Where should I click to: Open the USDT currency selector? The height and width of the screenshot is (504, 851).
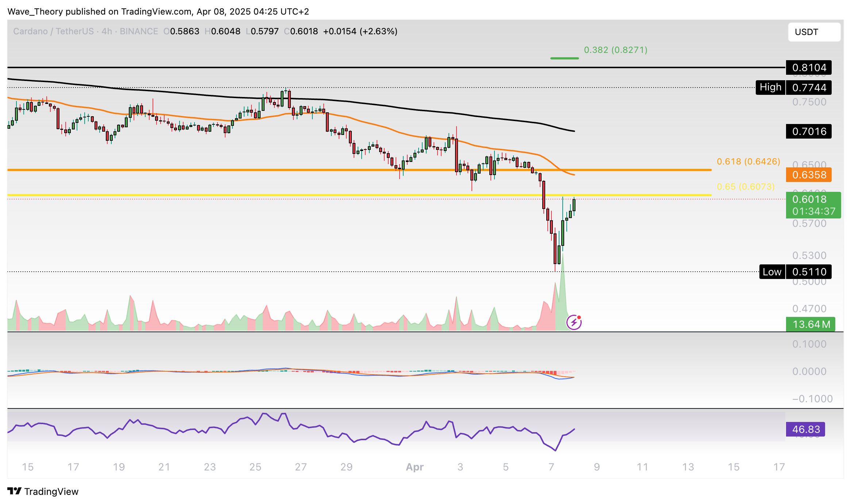(814, 32)
